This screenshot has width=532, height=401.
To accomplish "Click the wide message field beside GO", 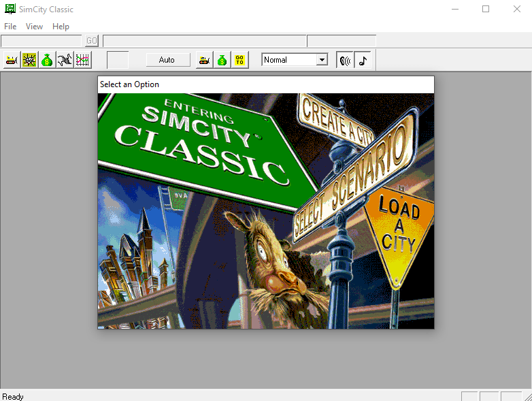I will (205, 41).
